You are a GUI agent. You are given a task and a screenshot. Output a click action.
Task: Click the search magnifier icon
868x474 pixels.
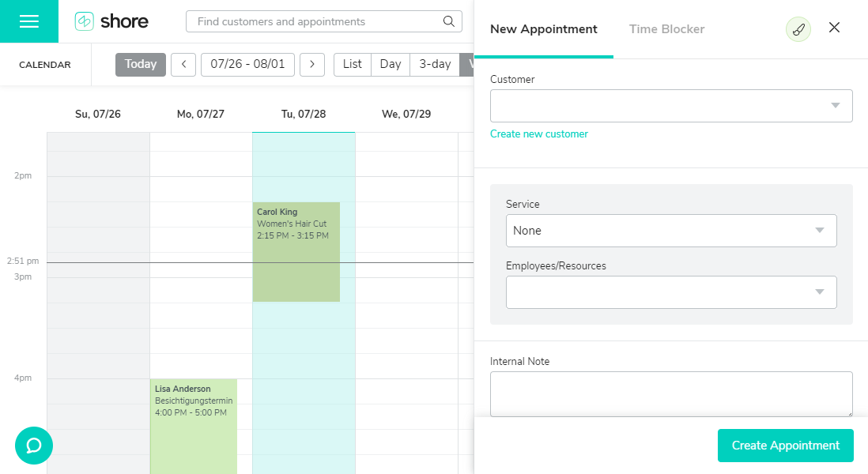[448, 21]
